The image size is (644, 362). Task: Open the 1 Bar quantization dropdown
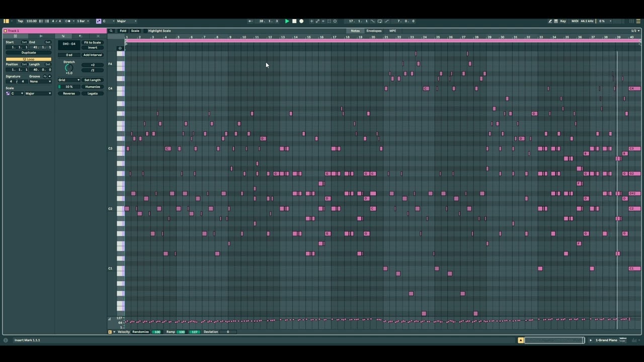tap(83, 21)
